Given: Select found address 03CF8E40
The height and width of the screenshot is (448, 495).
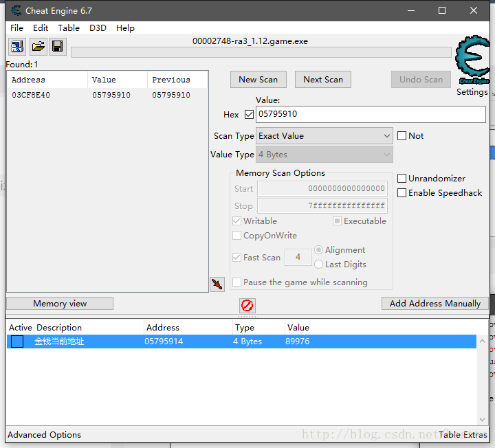Looking at the screenshot, I should [x=31, y=95].
